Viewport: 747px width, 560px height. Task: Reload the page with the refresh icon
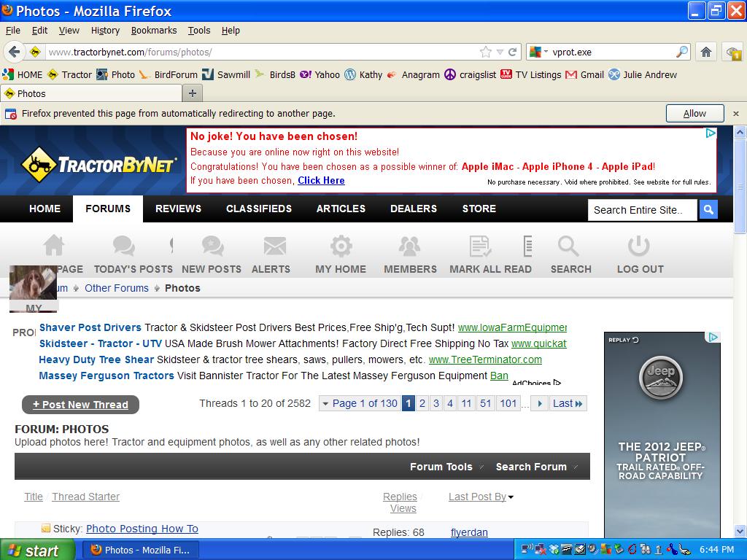click(513, 52)
